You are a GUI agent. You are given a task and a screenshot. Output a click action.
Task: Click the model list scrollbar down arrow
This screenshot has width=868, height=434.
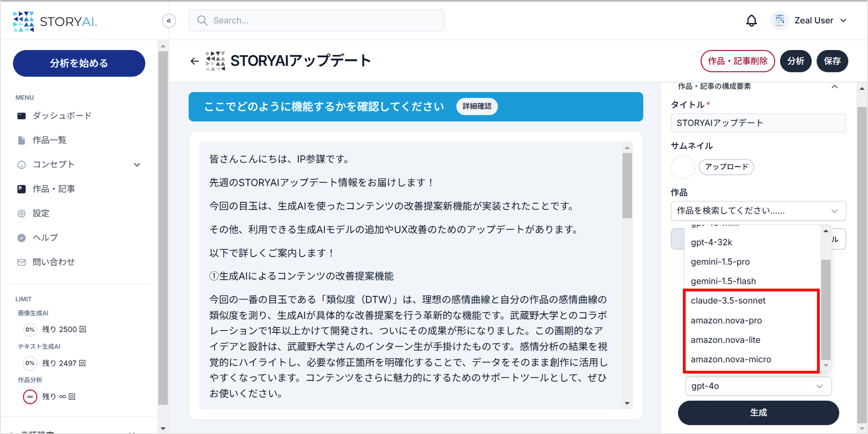pos(825,365)
